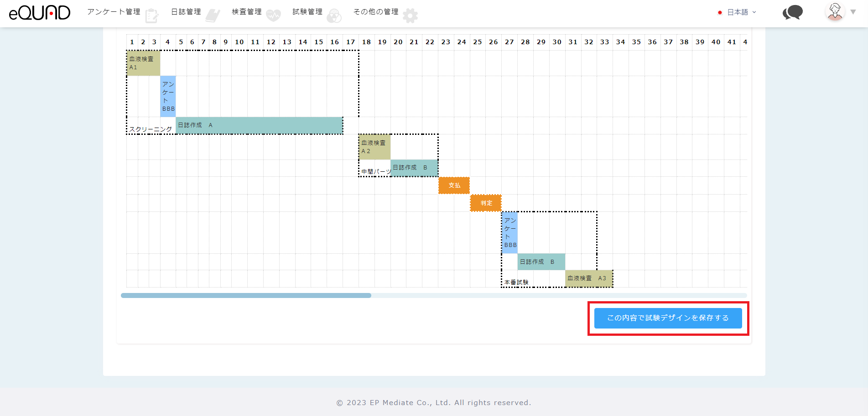Select the 血液検査 A1 schedule block

point(143,63)
